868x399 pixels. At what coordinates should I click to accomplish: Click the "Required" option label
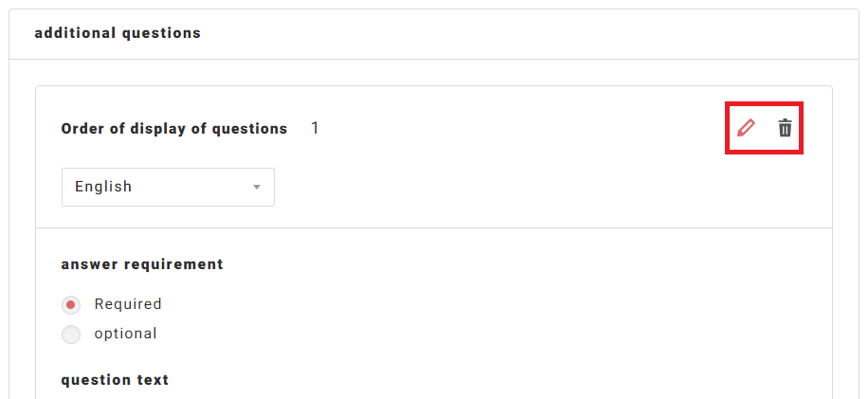pyautogui.click(x=128, y=304)
